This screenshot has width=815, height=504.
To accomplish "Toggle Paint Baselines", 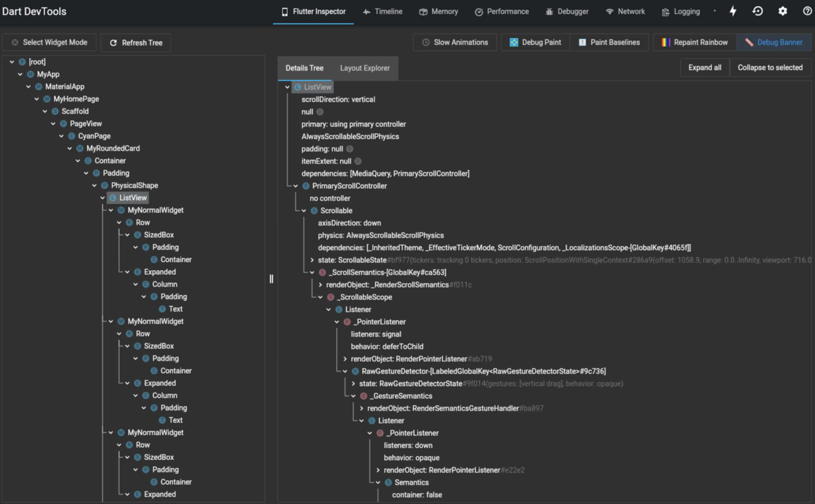I will (x=609, y=42).
